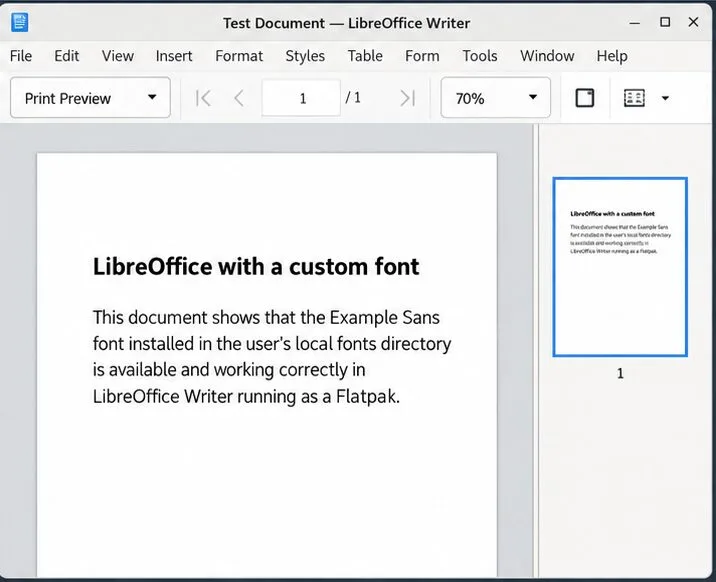Open the Help menu
This screenshot has height=582, width=716.
(612, 56)
